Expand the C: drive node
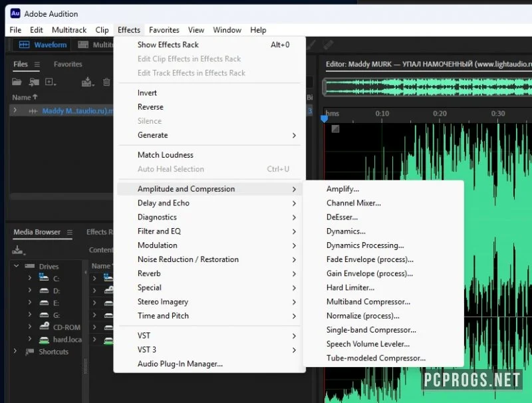 [30, 278]
